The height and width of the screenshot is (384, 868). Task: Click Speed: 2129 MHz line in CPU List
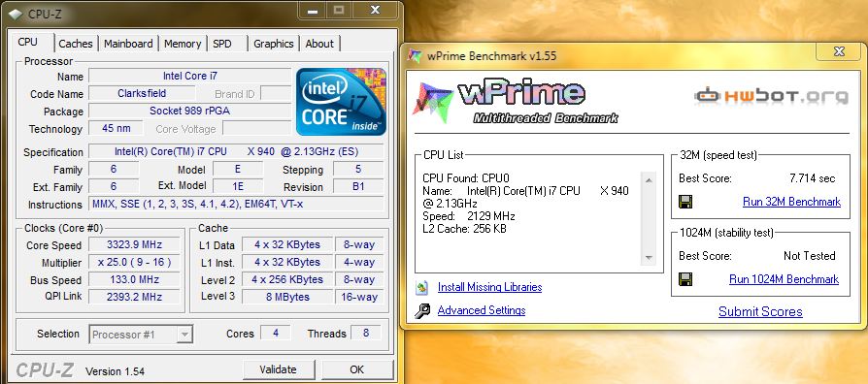coord(468,215)
